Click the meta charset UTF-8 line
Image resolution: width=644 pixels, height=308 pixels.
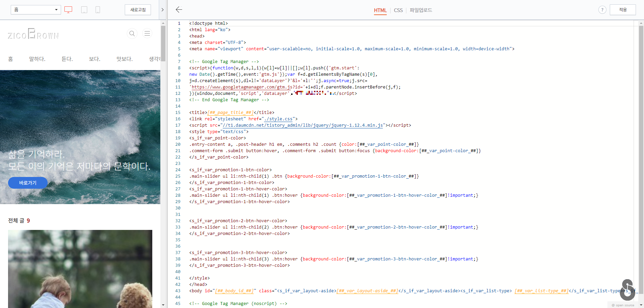point(218,43)
